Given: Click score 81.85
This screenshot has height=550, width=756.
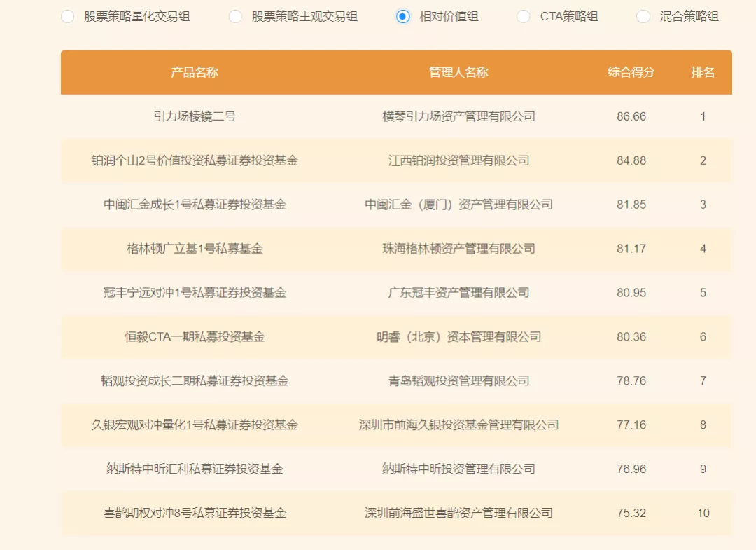Looking at the screenshot, I should pos(631,205).
